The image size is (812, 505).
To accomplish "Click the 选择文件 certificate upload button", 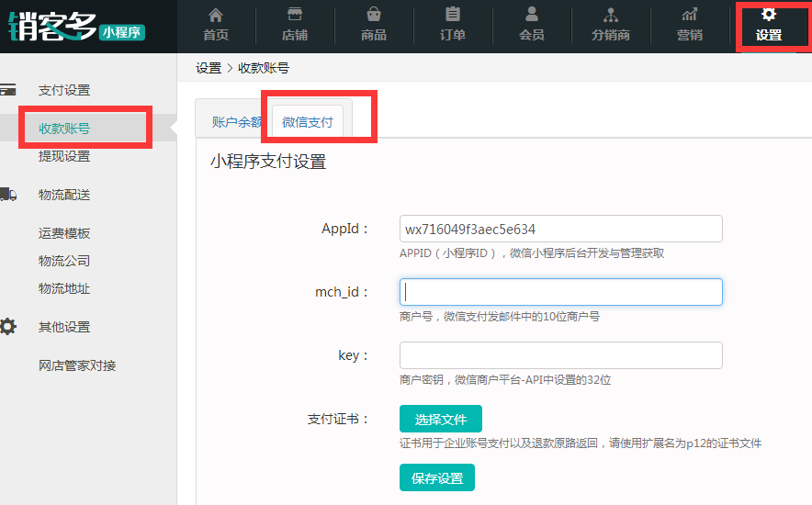I will [441, 419].
